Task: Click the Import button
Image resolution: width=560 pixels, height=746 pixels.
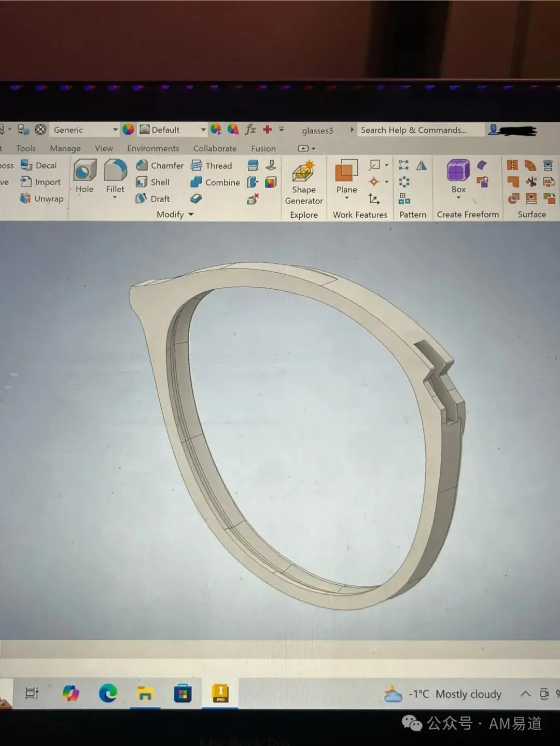Action: [40, 182]
